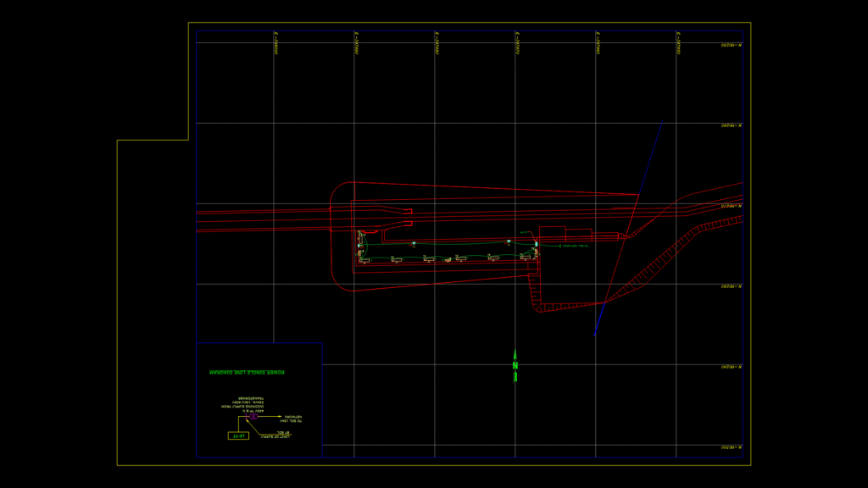Click the yellow arrowhead pointing toward the network label

tap(280, 417)
